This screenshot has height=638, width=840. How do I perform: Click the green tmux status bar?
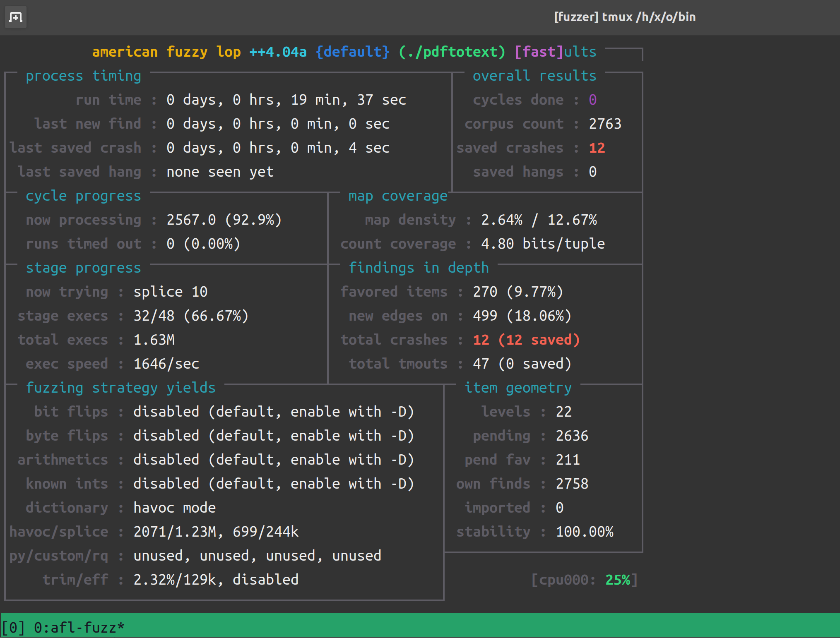click(414, 626)
